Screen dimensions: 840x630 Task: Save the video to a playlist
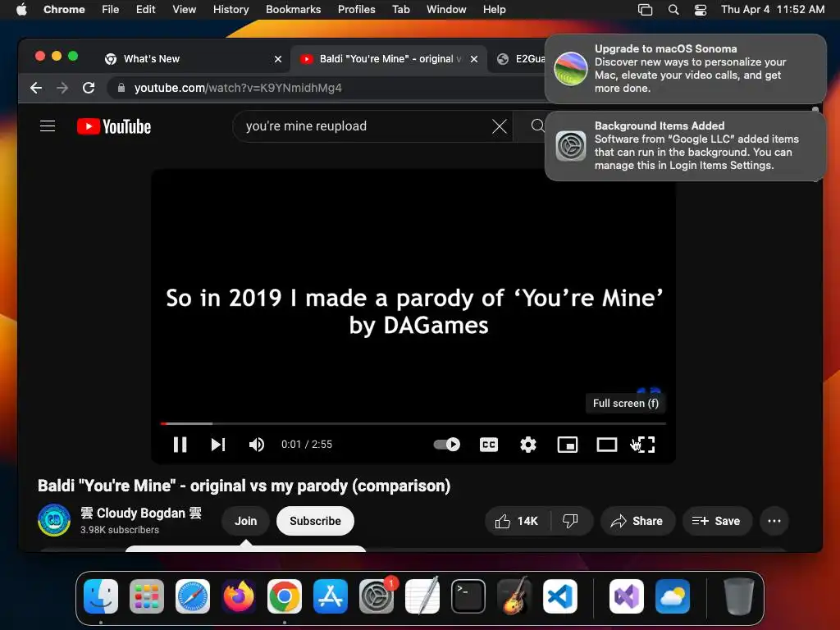pos(717,521)
